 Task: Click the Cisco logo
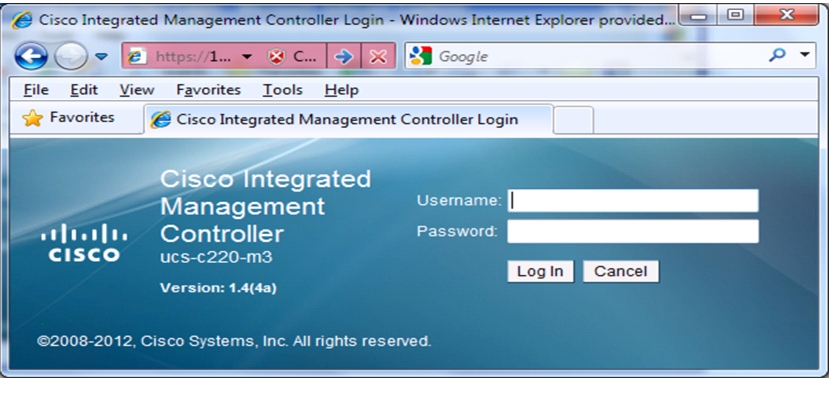click(84, 242)
